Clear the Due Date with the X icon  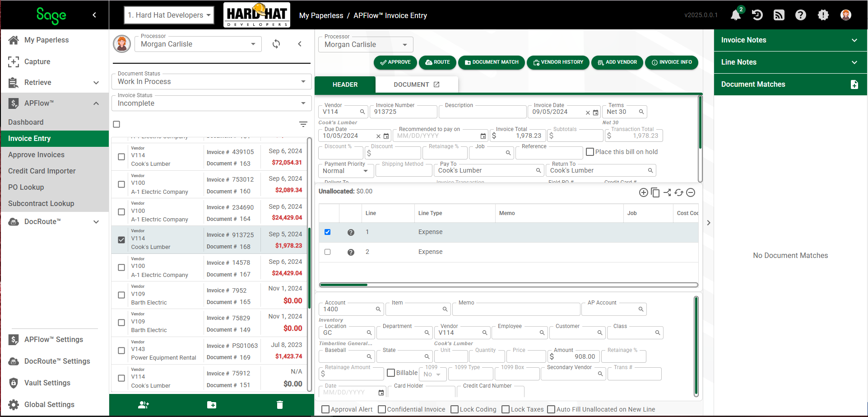pos(378,136)
